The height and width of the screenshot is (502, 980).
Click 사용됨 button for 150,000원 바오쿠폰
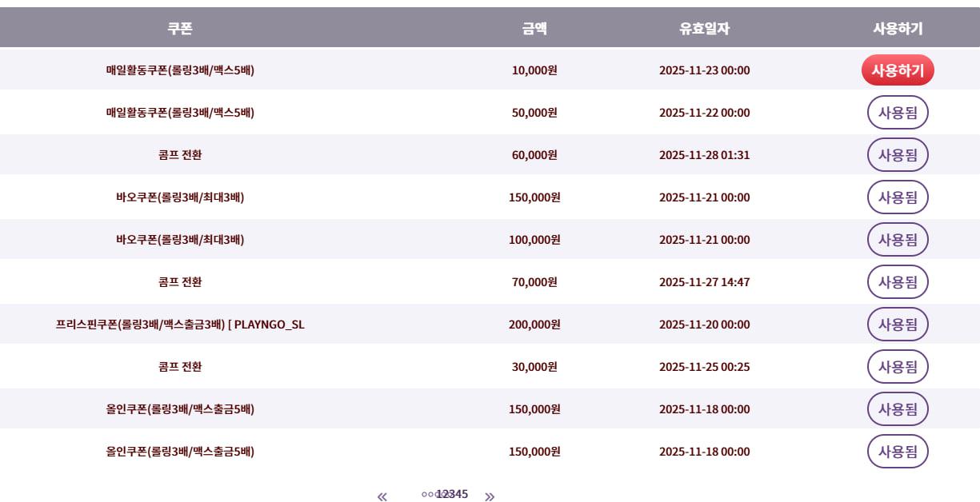pos(898,197)
